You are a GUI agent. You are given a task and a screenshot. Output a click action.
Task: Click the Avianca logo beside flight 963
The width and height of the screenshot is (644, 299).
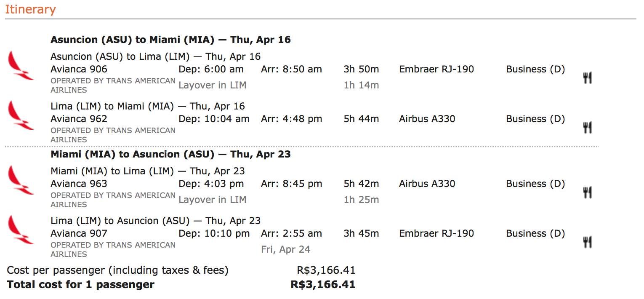(x=21, y=180)
